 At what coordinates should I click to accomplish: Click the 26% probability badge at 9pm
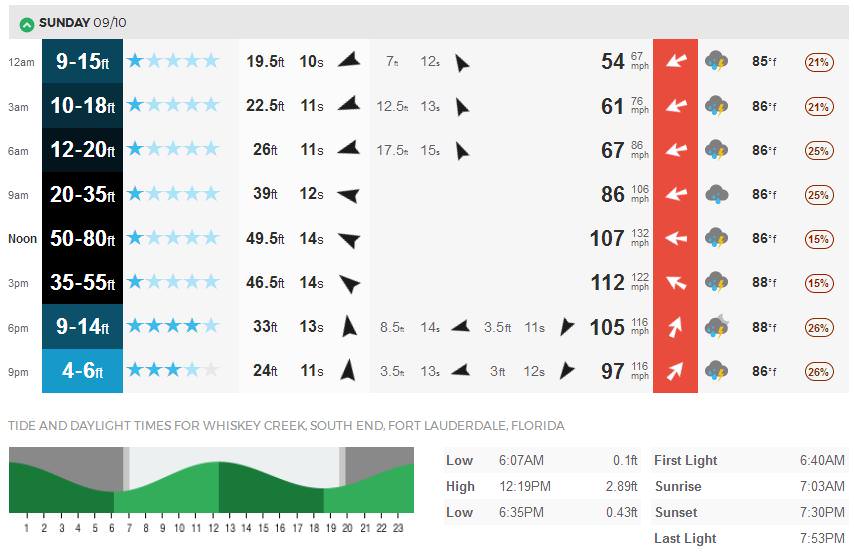819,372
